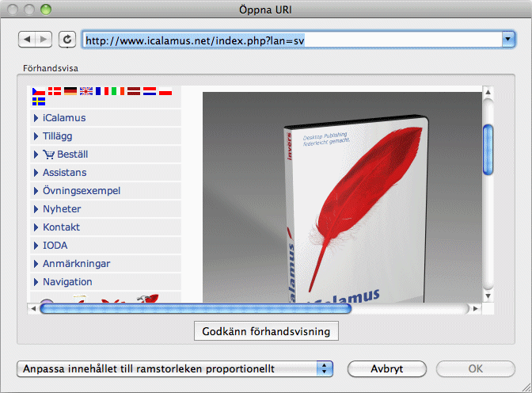Image resolution: width=532 pixels, height=393 pixels.
Task: Expand the Övningsexempel menu triangle
Action: coord(36,191)
